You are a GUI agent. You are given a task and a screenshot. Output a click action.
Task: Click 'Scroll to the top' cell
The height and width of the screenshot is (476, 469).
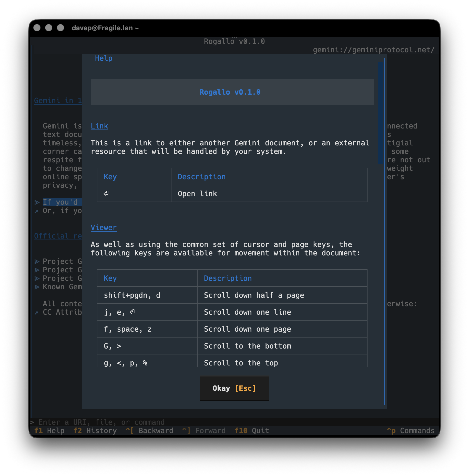(282, 361)
